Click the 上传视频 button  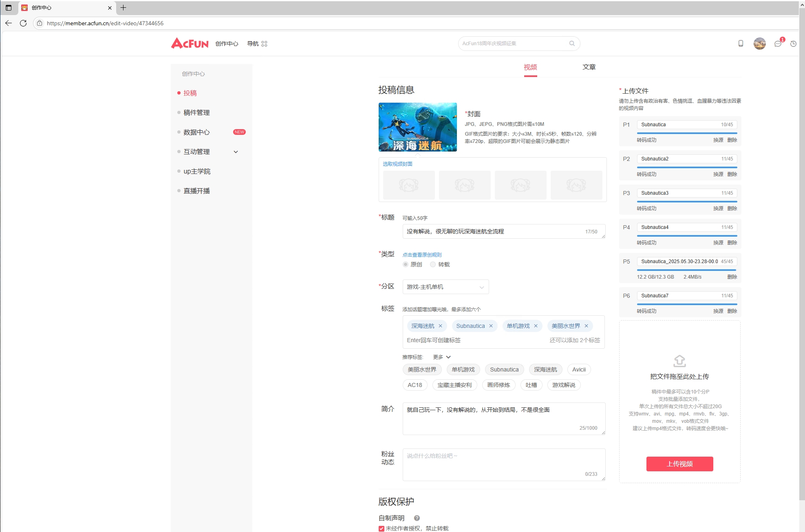pyautogui.click(x=679, y=464)
